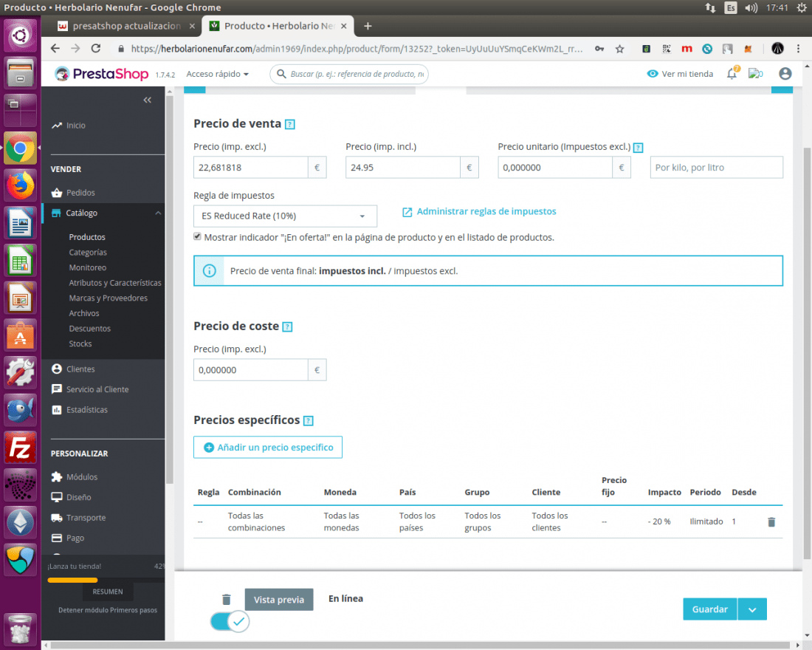The height and width of the screenshot is (650, 812).
Task: Close the presatshop actualizacion tab
Action: 192,26
